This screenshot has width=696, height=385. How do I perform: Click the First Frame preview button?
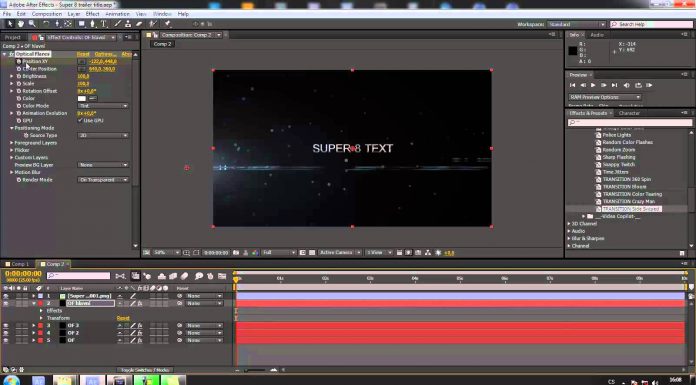coord(573,85)
